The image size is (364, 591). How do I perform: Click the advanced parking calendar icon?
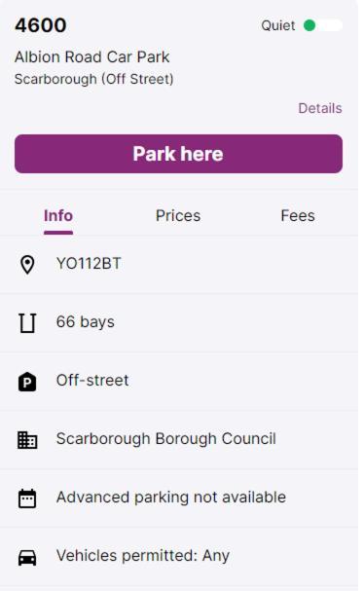pyautogui.click(x=27, y=499)
